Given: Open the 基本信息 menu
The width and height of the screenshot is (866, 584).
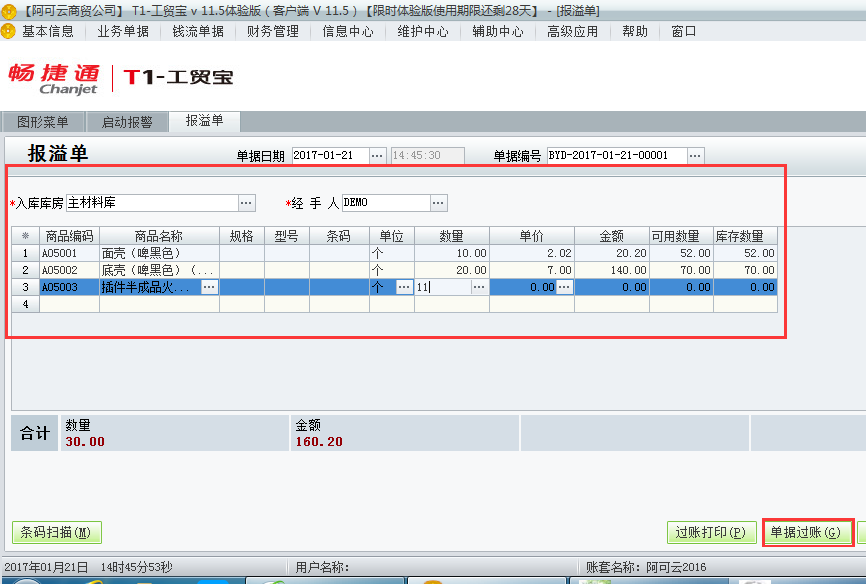Looking at the screenshot, I should click(x=48, y=31).
